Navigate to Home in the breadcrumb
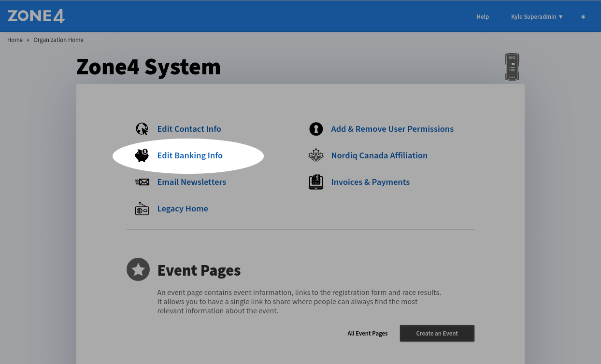Screen dimensions: 601x364 (x=15, y=40)
